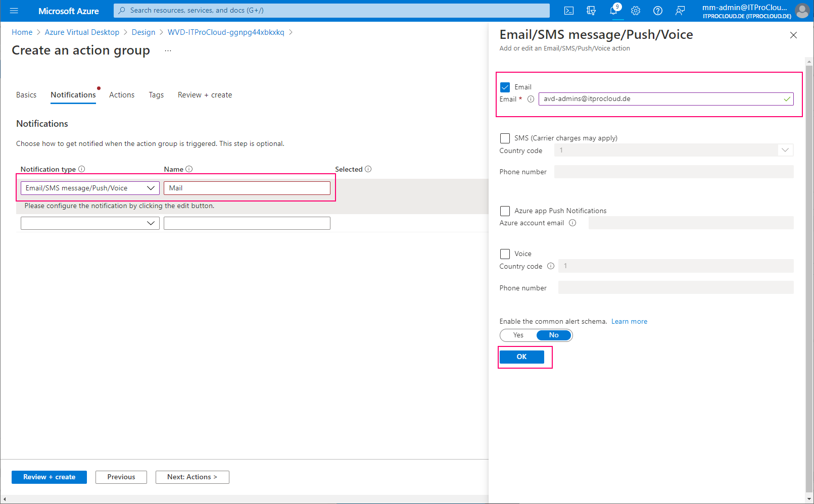Show info tooltip for Azure account email
This screenshot has width=814, height=504.
tap(572, 223)
